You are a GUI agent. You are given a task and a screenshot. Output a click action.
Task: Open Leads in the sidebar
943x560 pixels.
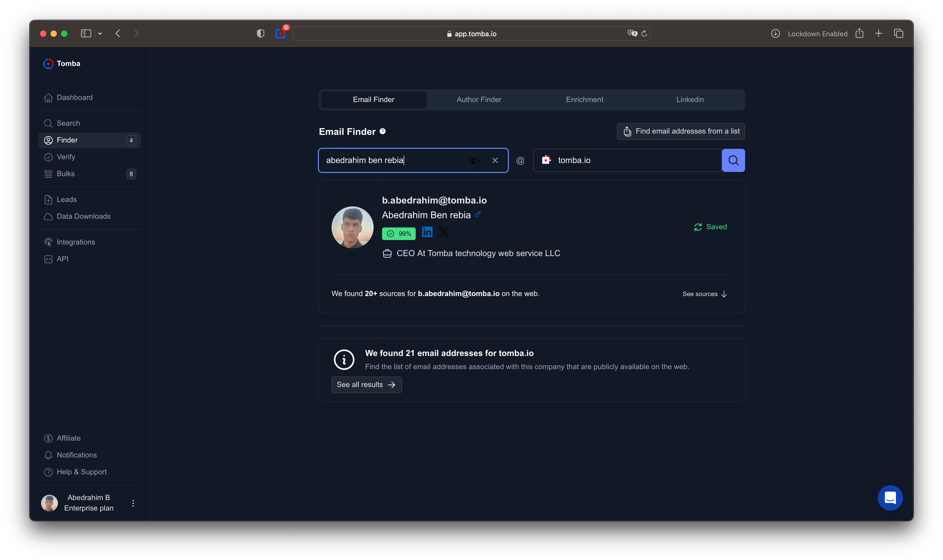click(89, 199)
